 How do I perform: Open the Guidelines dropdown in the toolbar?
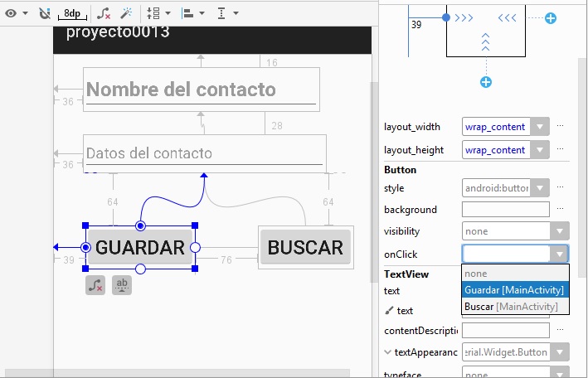[x=226, y=13]
